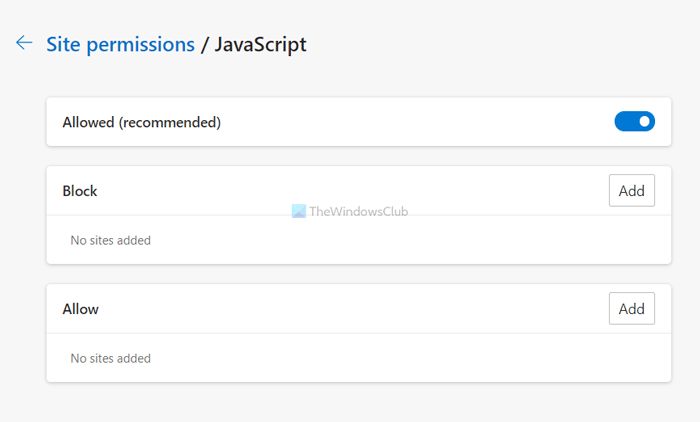Click the header row of the Allow card
Viewport: 700px width, 422px height.
click(358, 309)
